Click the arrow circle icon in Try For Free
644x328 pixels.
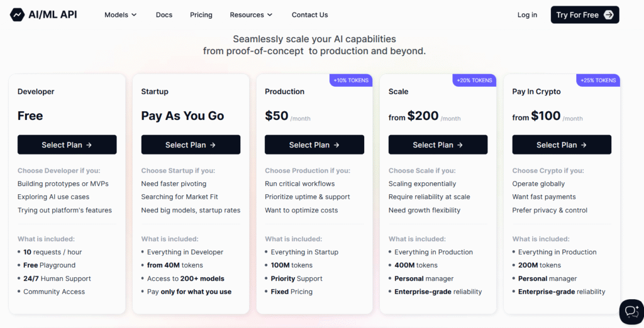[609, 15]
